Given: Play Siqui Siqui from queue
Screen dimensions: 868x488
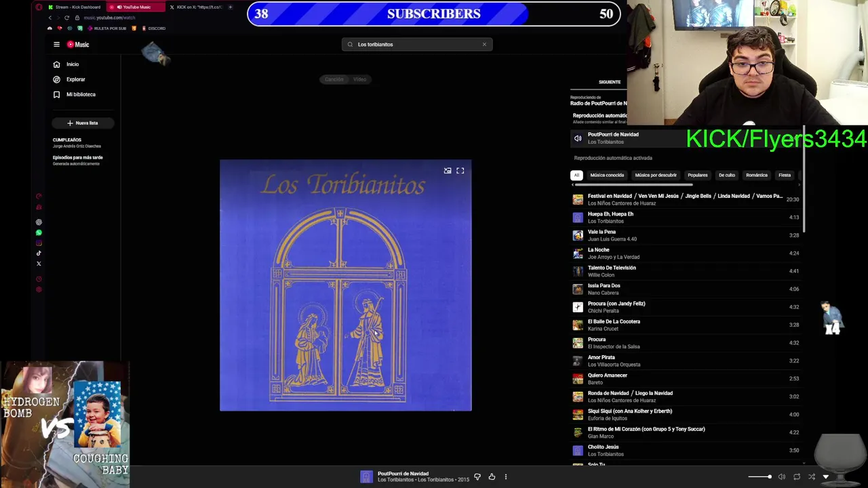Looking at the screenshot, I should (x=685, y=415).
